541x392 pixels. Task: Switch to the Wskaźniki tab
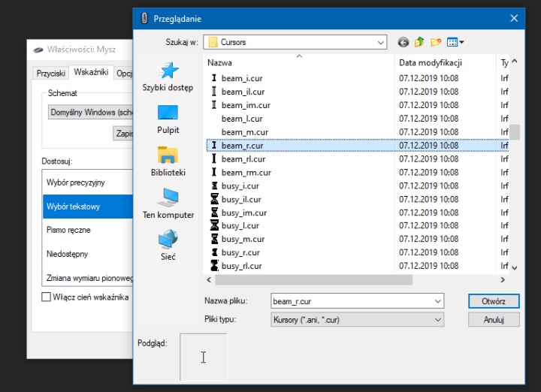point(91,73)
